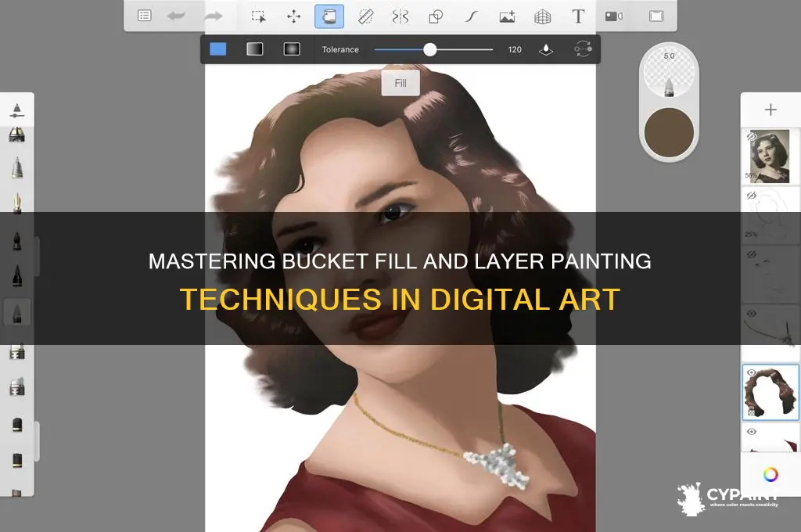Select the Text tool
This screenshot has height=532, width=801.
pos(578,16)
